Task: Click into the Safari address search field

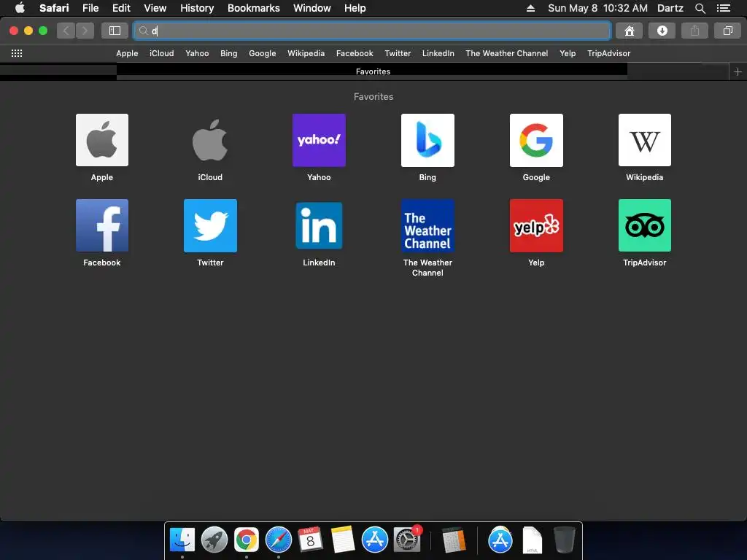Action: [x=372, y=31]
